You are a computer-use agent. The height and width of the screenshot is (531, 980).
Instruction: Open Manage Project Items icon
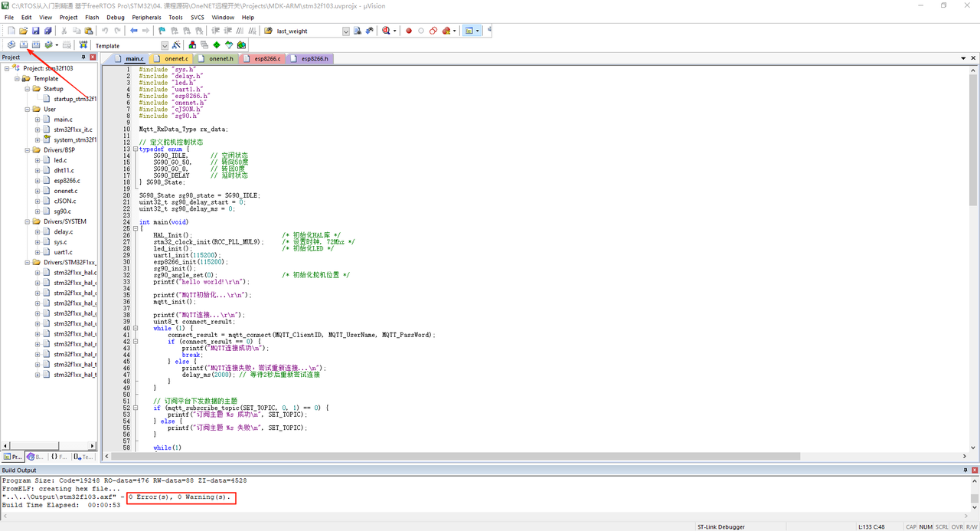pos(192,45)
